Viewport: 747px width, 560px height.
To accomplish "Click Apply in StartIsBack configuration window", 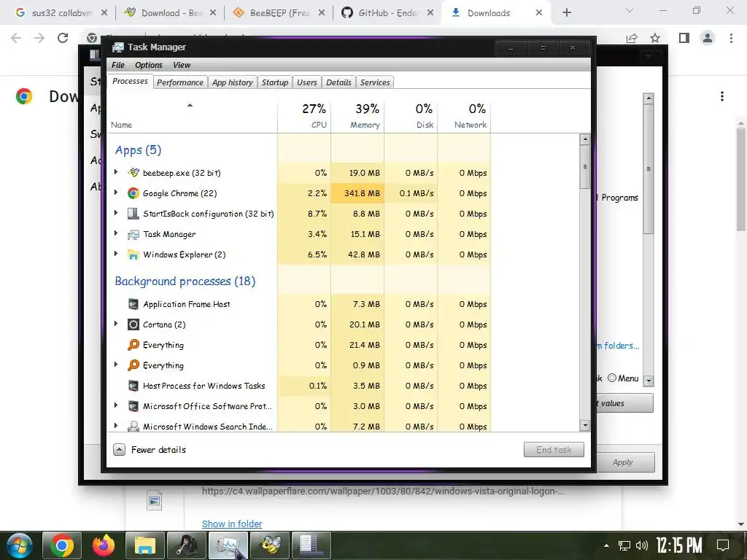I will pyautogui.click(x=623, y=462).
